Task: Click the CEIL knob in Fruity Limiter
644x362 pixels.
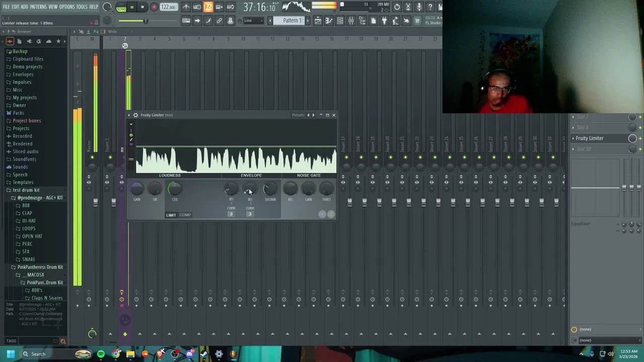Action: 175,189
